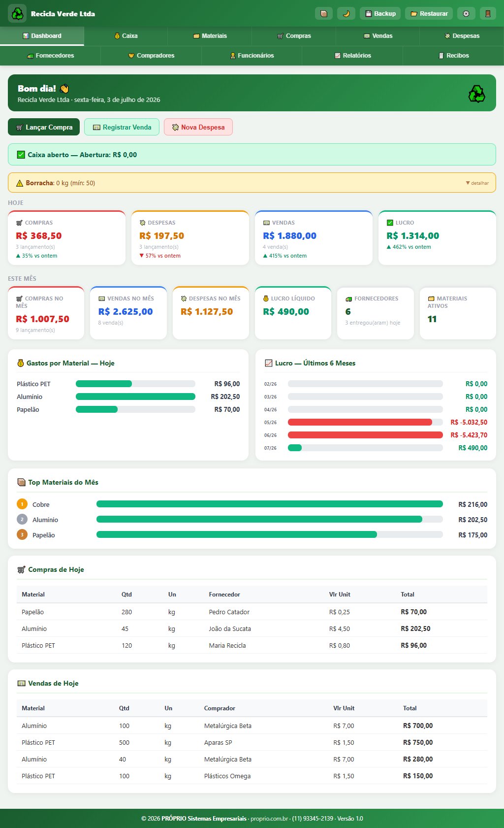Toggle dark mode with the moon icon
504x828 pixels.
tap(346, 13)
